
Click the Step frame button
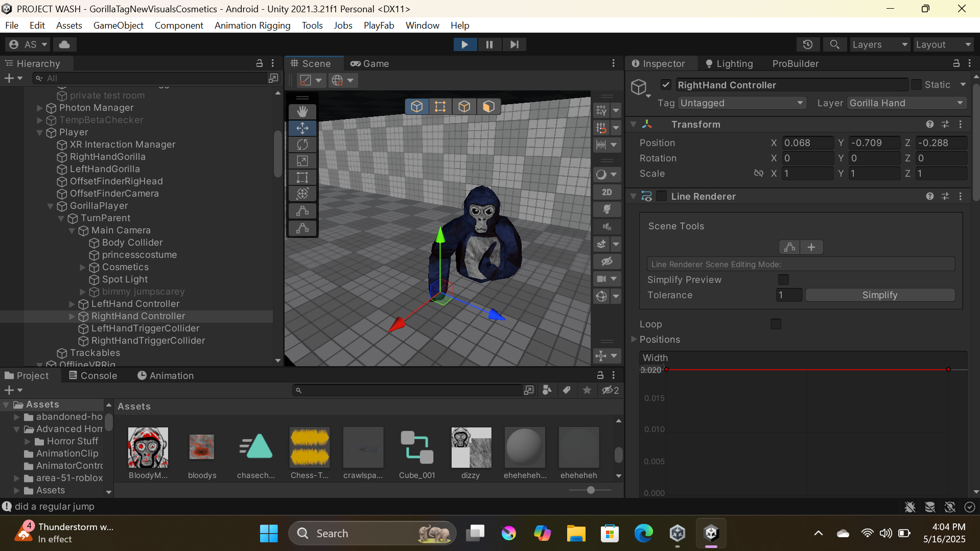coord(514,44)
